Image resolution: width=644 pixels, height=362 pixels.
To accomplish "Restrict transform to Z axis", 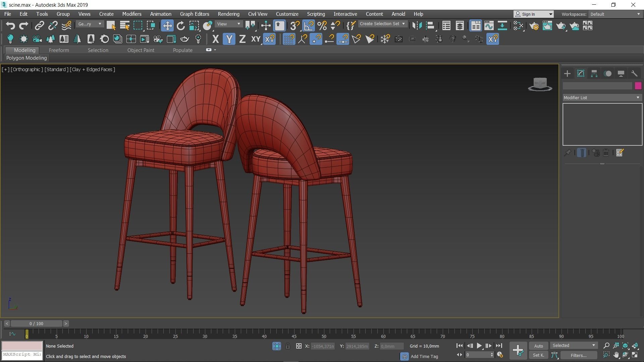I will [242, 39].
